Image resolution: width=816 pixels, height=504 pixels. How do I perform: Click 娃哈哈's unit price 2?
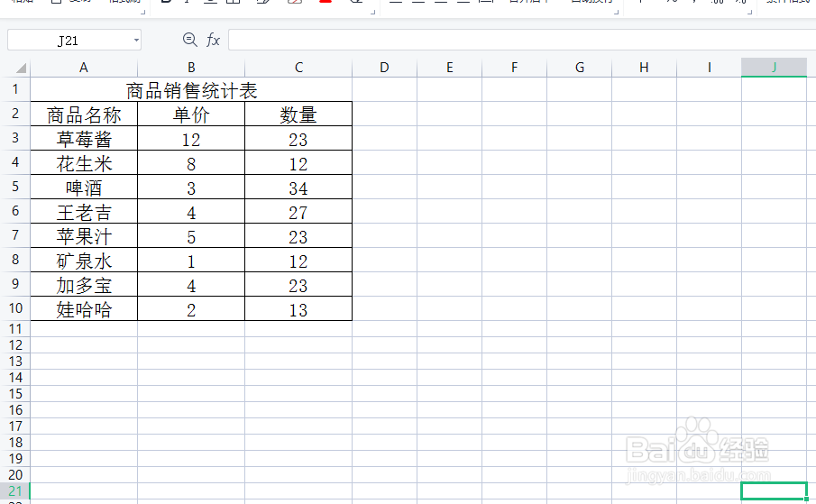pos(191,309)
